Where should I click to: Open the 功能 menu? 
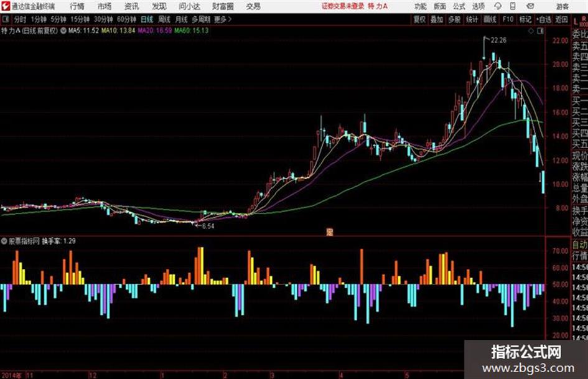[421, 6]
